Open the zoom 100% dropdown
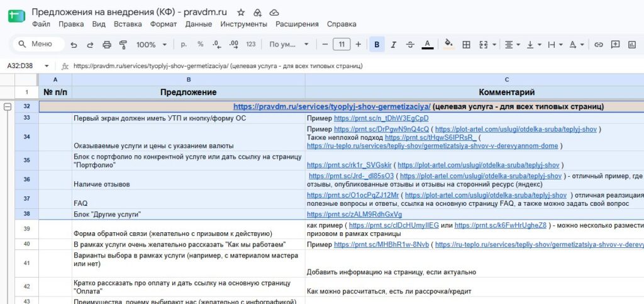The width and height of the screenshot is (644, 304). tap(152, 45)
